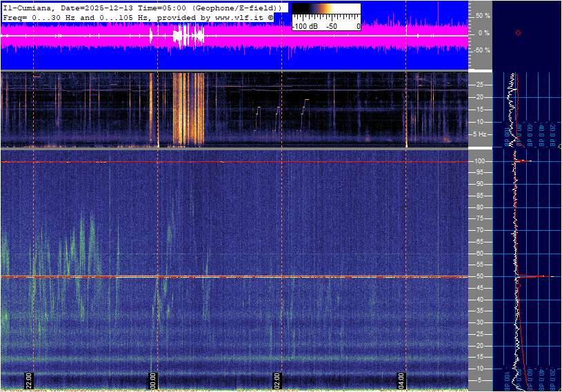Click the white waveform burst in amplitude trace
The height and width of the screenshot is (392, 562).
click(188, 36)
